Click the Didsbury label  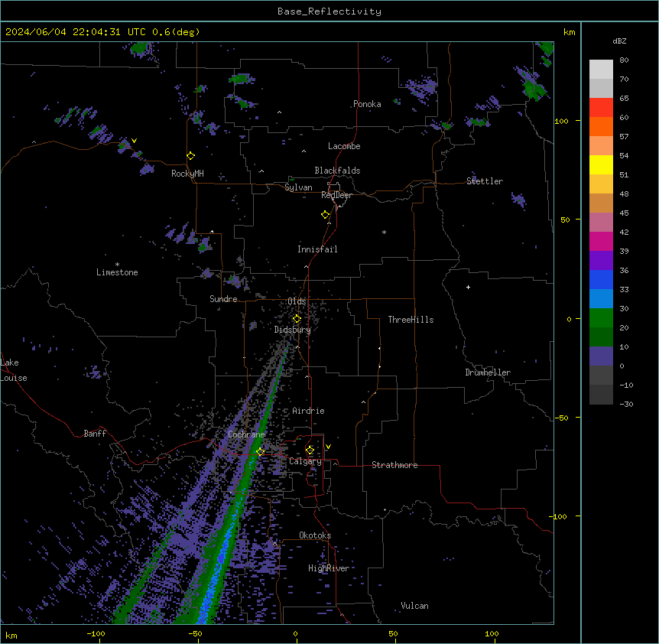293,330
